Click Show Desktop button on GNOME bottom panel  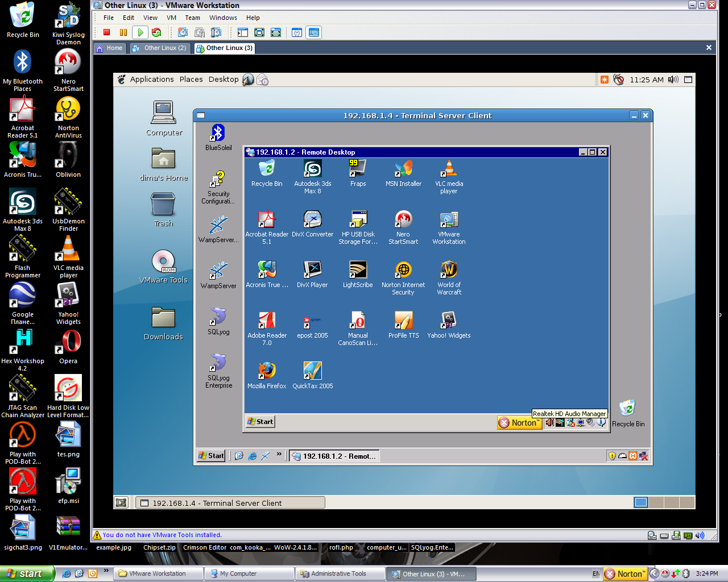[121, 502]
